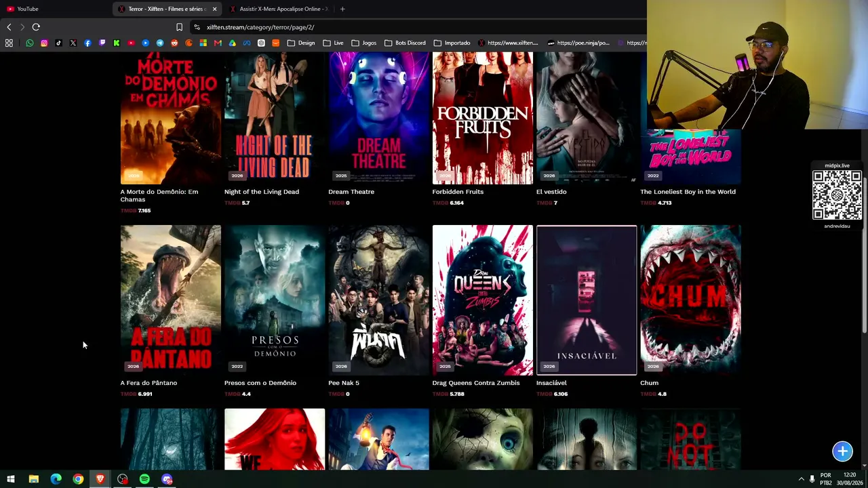This screenshot has width=868, height=488.
Task: Open File Explorer from the taskbar
Action: [33, 479]
